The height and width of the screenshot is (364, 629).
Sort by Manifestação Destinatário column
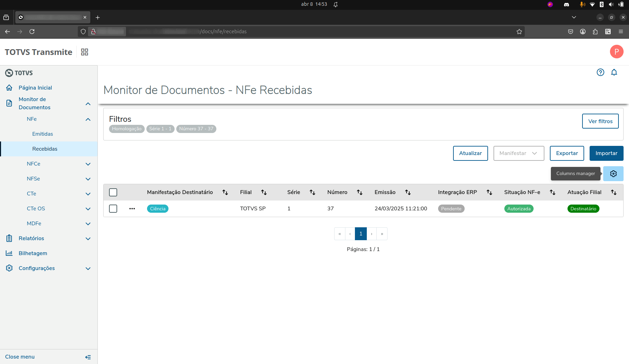pos(225,192)
